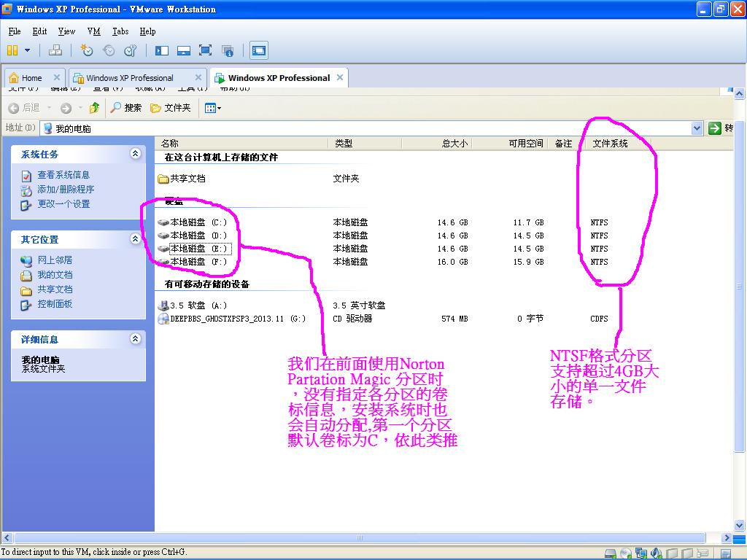
Task: Close the Home tab
Action: (x=57, y=77)
